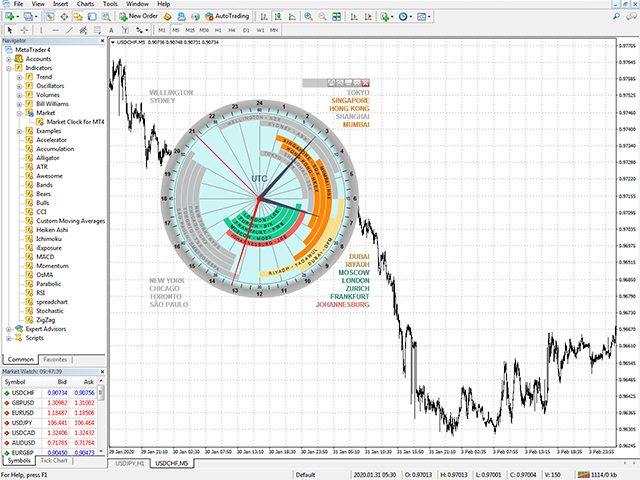The width and height of the screenshot is (640, 480).
Task: Select the Text 'A' drawing tool
Action: click(111, 30)
